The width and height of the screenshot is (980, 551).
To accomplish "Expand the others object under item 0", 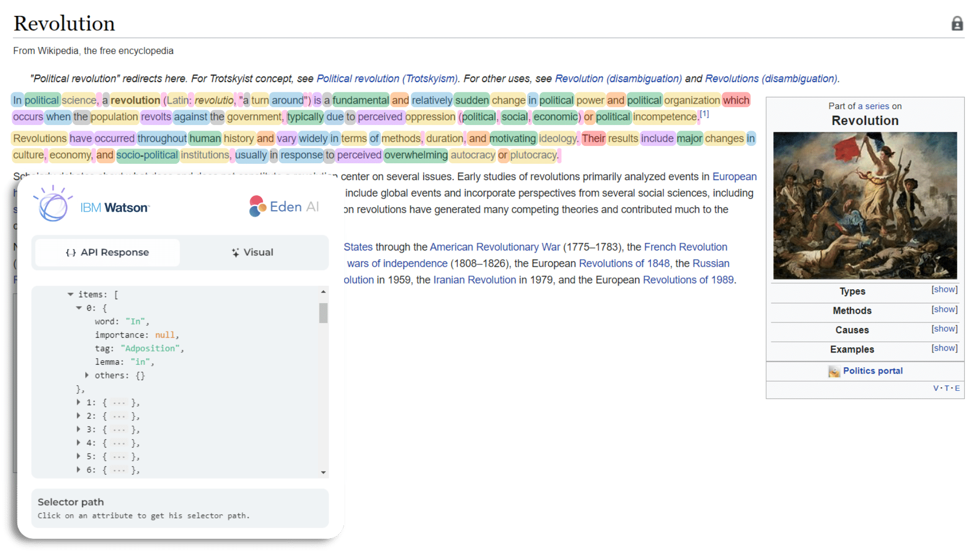I will coord(86,375).
